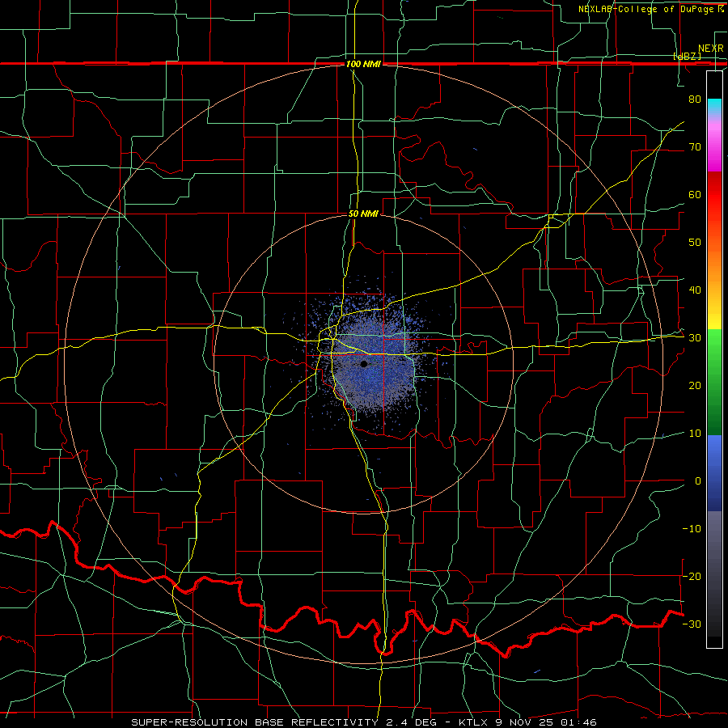Click the cyan top segment of color bar
Viewport: 728px width, 728px height.
point(714,106)
